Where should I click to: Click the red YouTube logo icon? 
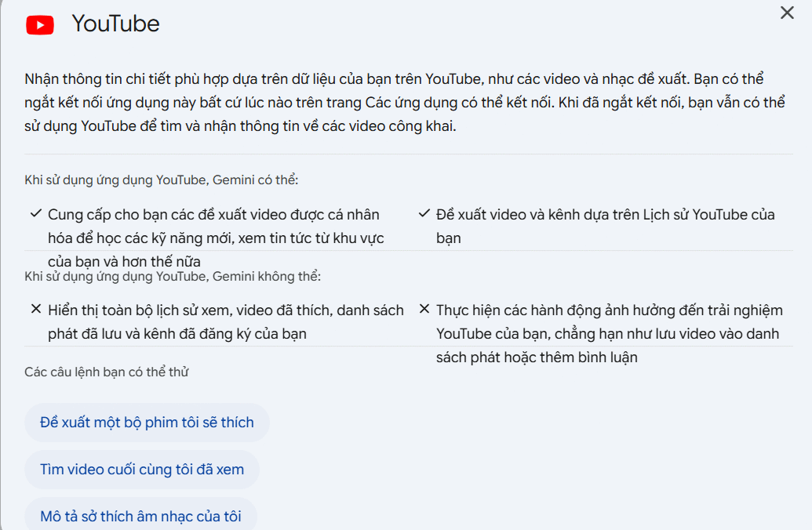40,25
